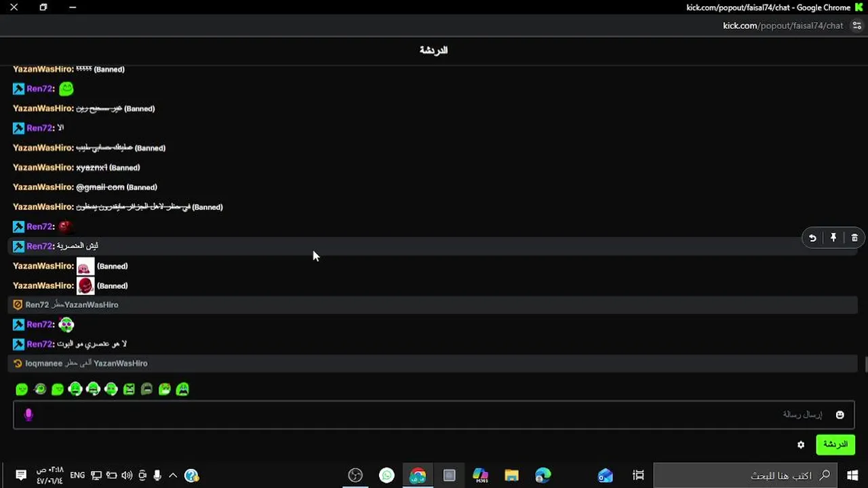Launch Microsoft Edge from the taskbar
The image size is (868, 488).
coord(543,475)
